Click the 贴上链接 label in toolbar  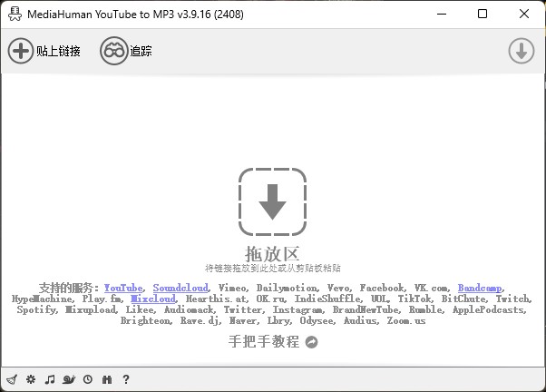click(58, 51)
